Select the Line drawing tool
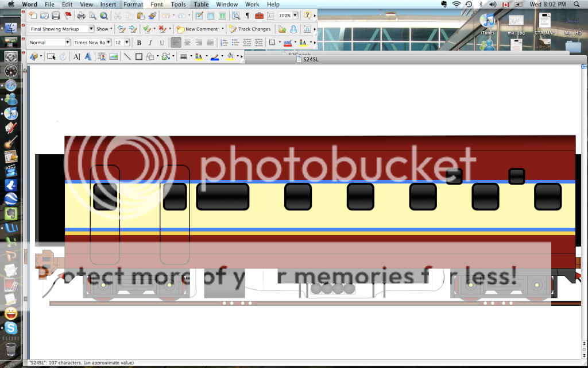 (x=127, y=57)
